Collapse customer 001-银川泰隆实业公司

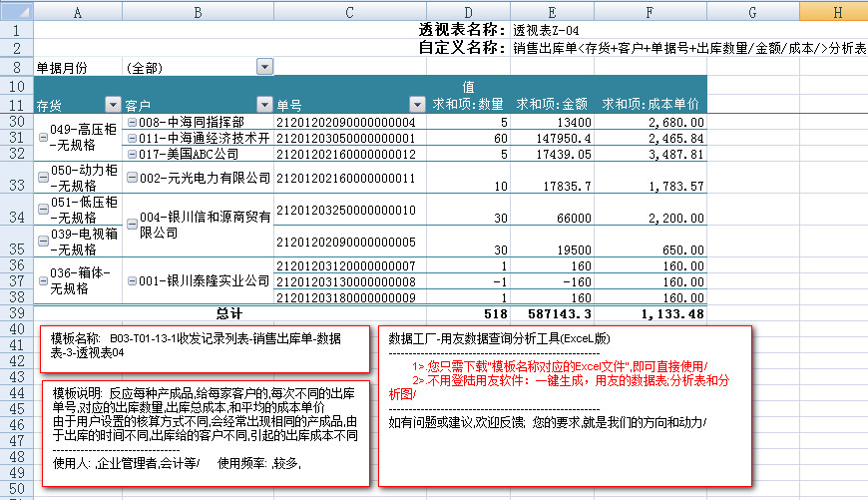(x=132, y=281)
